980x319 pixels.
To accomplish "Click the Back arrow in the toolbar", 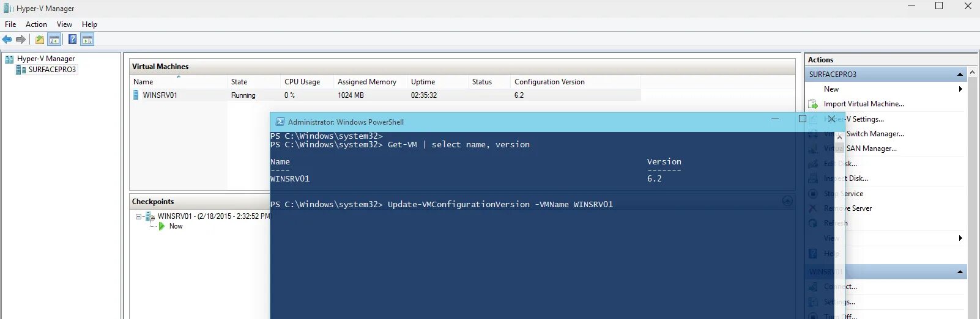I will (x=7, y=40).
